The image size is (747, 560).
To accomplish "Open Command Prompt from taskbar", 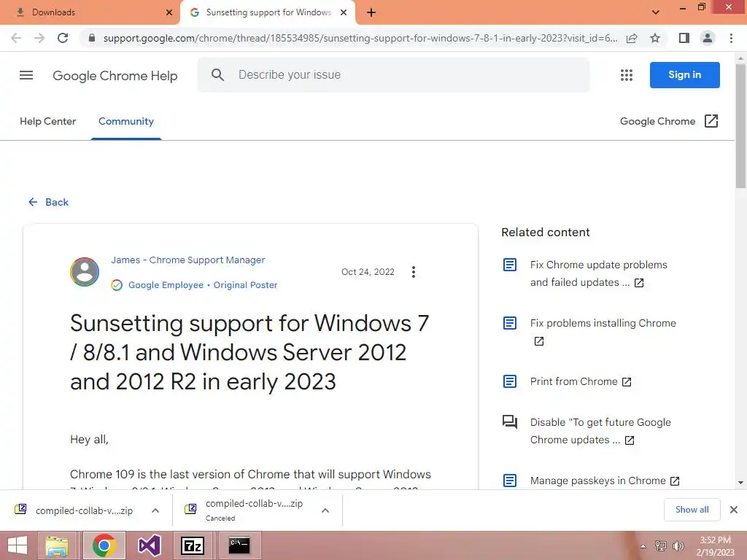I will point(239,545).
